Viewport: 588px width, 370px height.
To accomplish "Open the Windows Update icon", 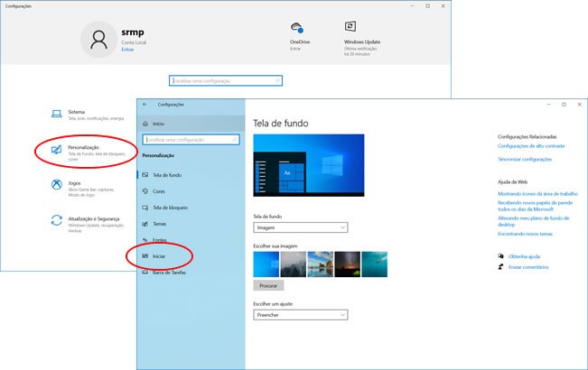I will coord(351,28).
